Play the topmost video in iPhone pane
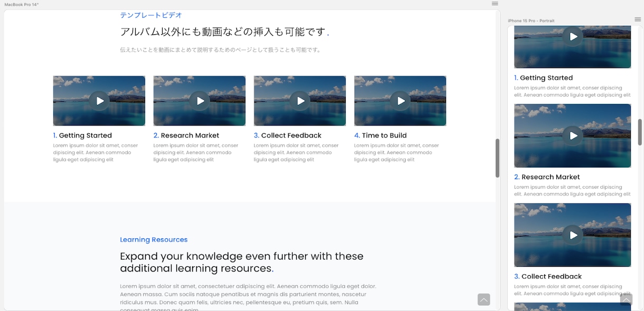This screenshot has height=311, width=644. point(573,36)
